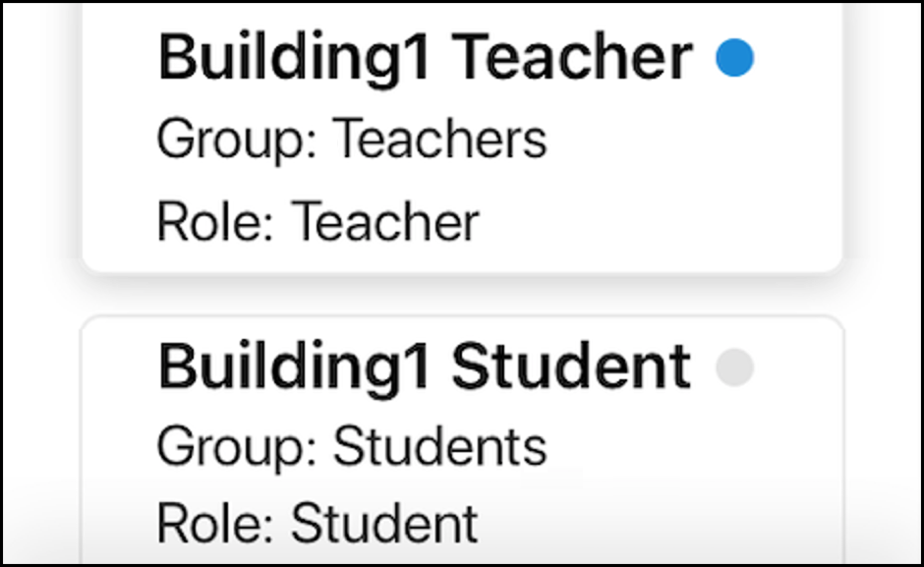Viewport: 924px width, 567px height.
Task: Click the blue status dot beside Building1 Teacher
Action: (735, 59)
